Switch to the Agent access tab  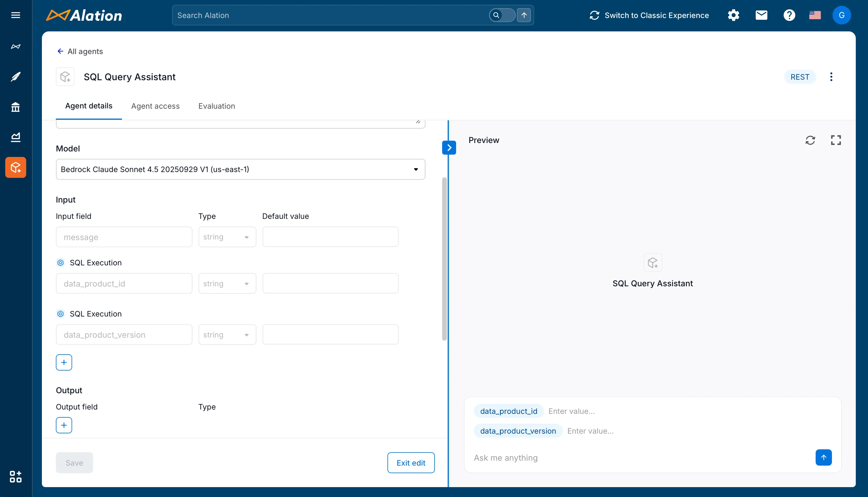click(x=155, y=106)
